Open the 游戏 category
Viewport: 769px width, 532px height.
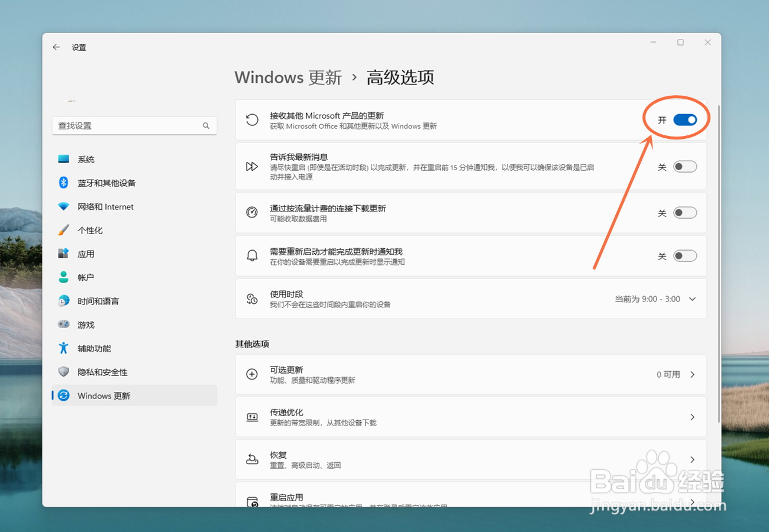tap(134, 325)
